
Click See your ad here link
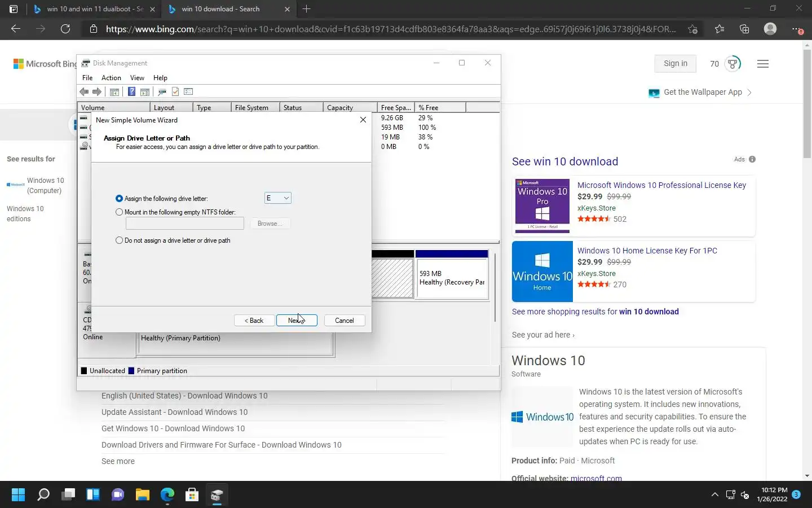543,335
